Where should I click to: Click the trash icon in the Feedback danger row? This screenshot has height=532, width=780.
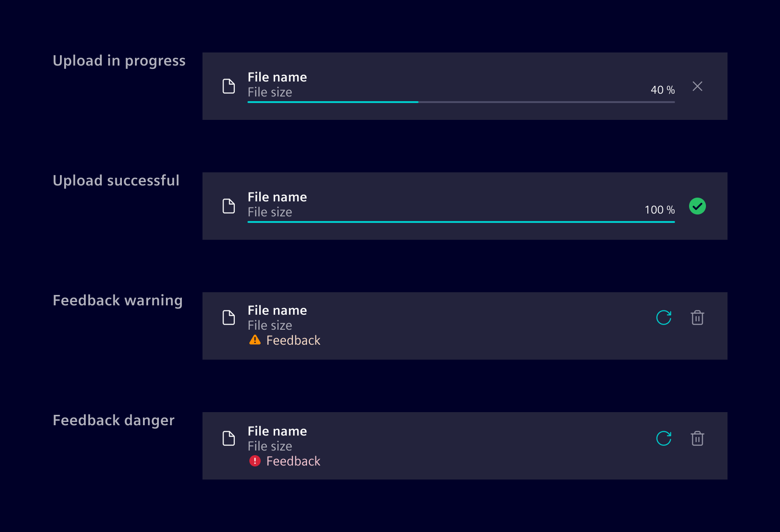(x=697, y=438)
